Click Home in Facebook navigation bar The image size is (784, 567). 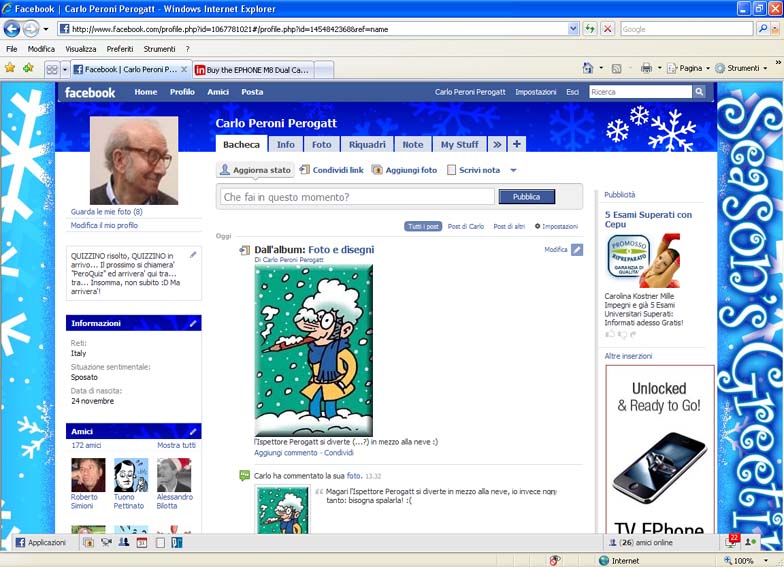click(146, 92)
